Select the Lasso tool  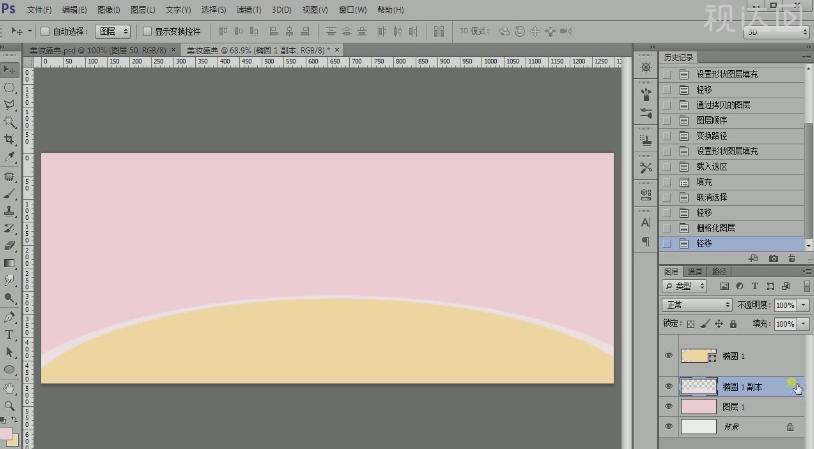tap(10, 104)
